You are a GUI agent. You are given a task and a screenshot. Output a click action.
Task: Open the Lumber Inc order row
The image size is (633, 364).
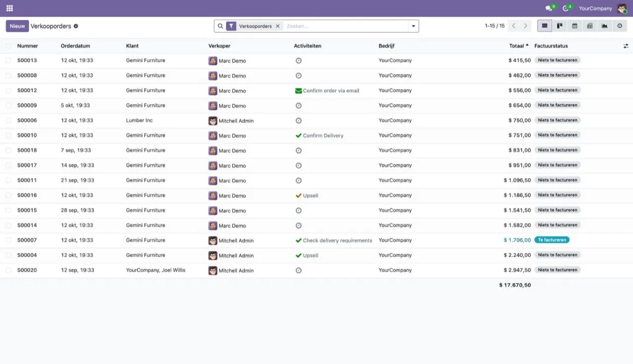point(316,121)
